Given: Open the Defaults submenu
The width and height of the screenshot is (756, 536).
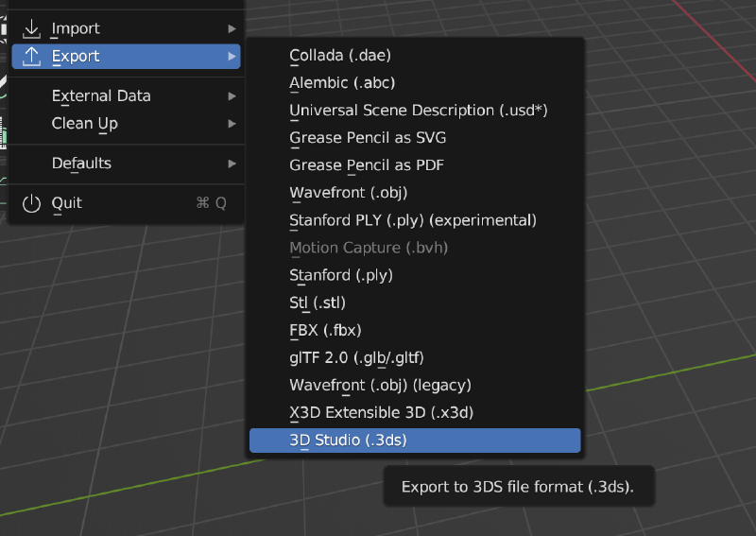Looking at the screenshot, I should point(126,164).
